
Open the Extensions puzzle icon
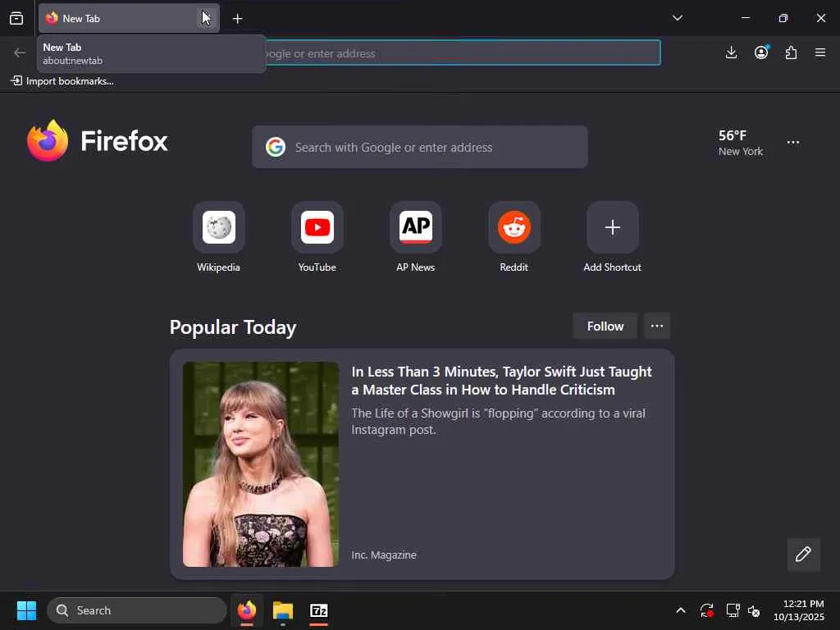point(792,52)
